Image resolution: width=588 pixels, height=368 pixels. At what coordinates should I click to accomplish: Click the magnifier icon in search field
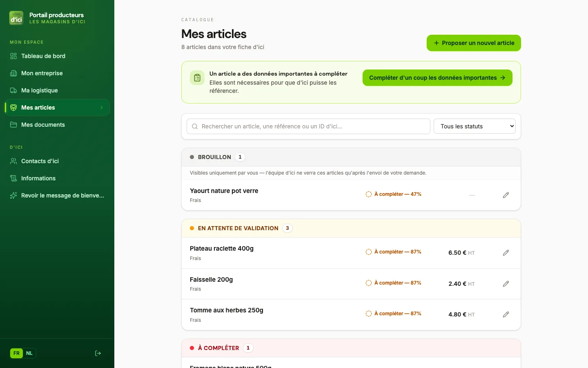click(x=195, y=126)
